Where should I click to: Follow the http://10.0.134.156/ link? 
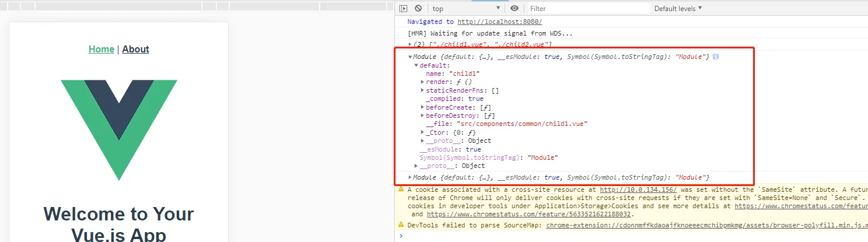638,190
